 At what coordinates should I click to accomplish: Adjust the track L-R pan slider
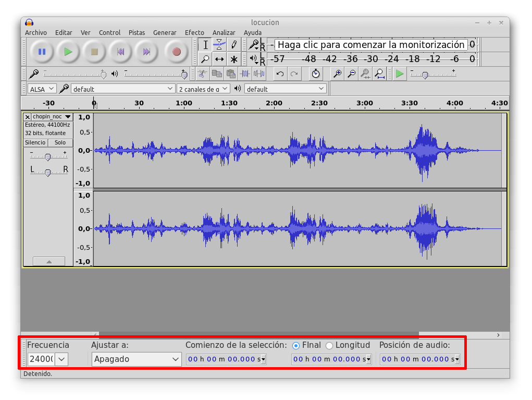click(x=48, y=172)
